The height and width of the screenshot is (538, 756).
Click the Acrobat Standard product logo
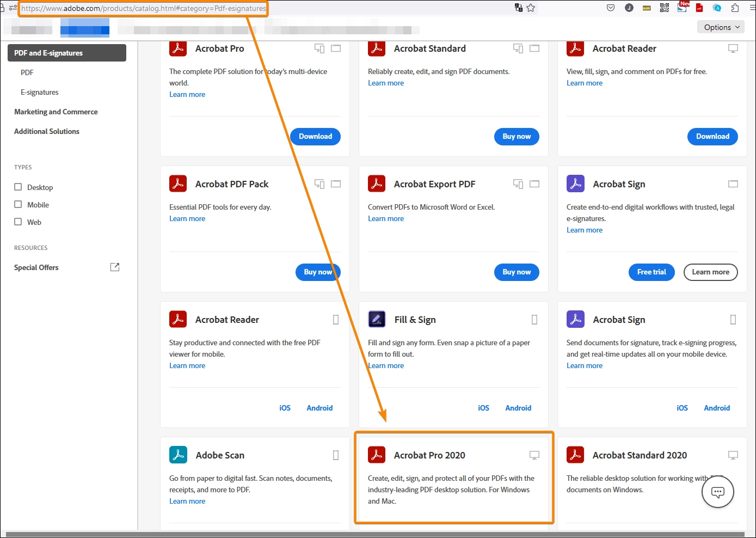377,48
